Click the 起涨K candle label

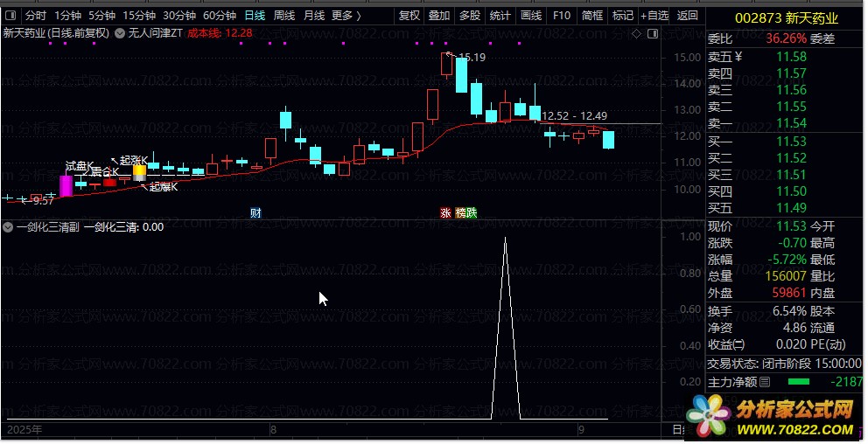[x=134, y=160]
